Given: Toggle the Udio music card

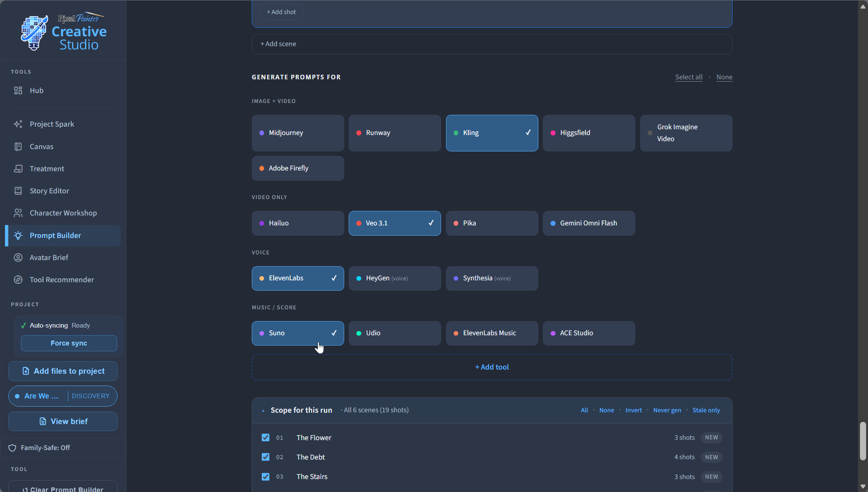Looking at the screenshot, I should [x=395, y=333].
